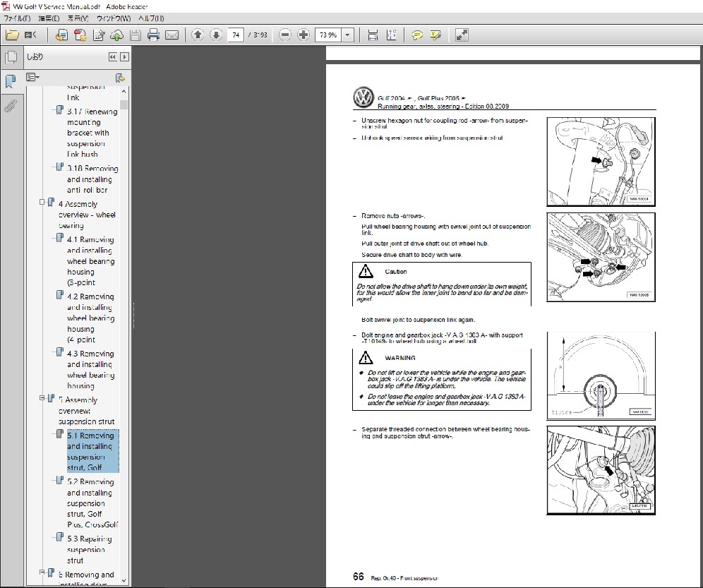Collapse the '5 Assembly overview: suspension strut' node
This screenshot has width=703, height=588.
coord(42,398)
